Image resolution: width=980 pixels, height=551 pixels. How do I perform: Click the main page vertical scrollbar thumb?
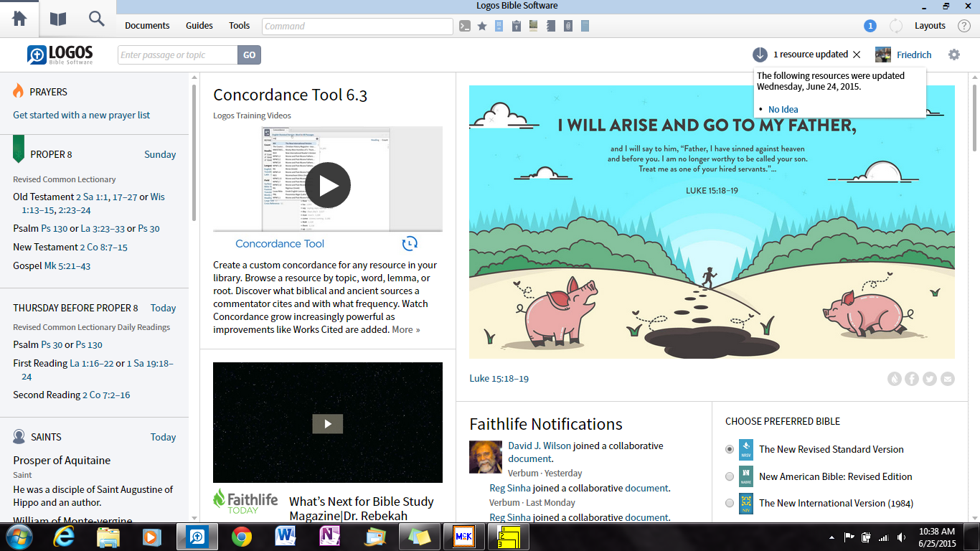[974, 118]
